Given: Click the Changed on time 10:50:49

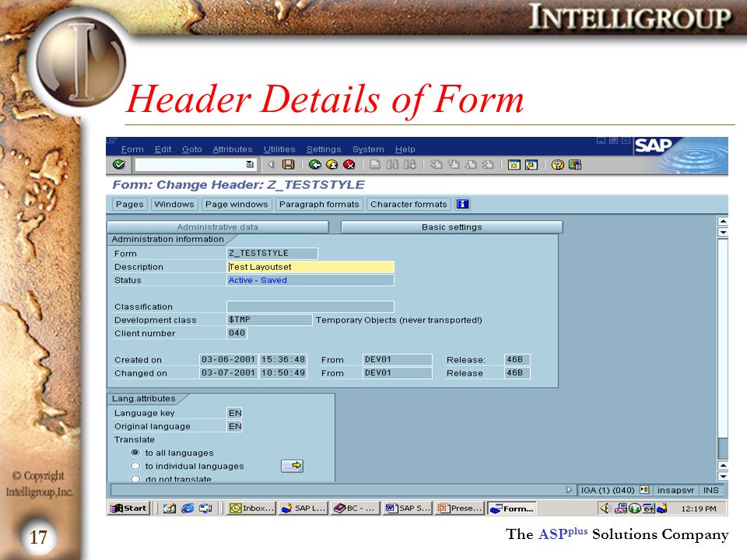Looking at the screenshot, I should [283, 373].
